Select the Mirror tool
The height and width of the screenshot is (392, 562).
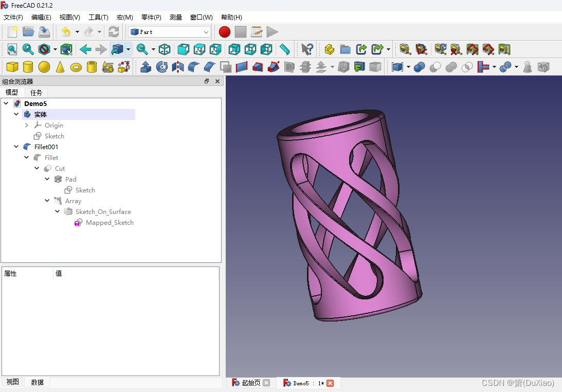(178, 67)
